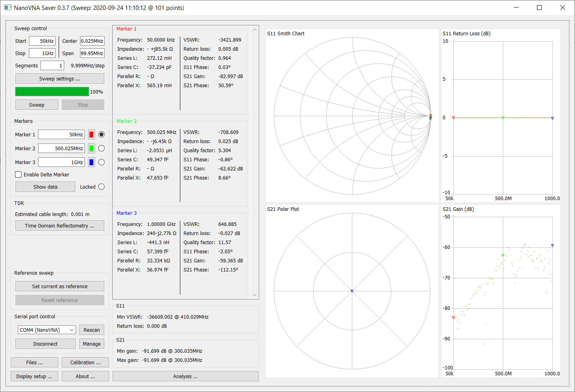Click the S21 Polar Plot chart

352,291
